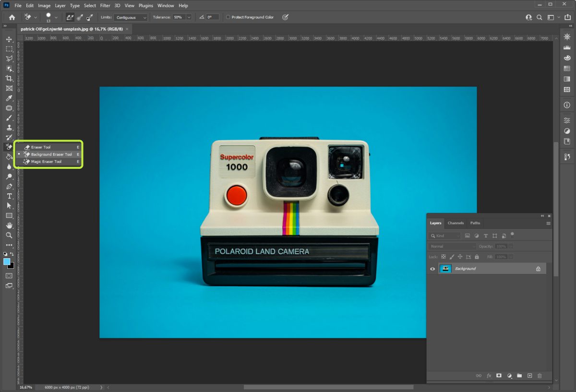Open the File menu
Image resolution: width=576 pixels, height=392 pixels.
point(18,6)
